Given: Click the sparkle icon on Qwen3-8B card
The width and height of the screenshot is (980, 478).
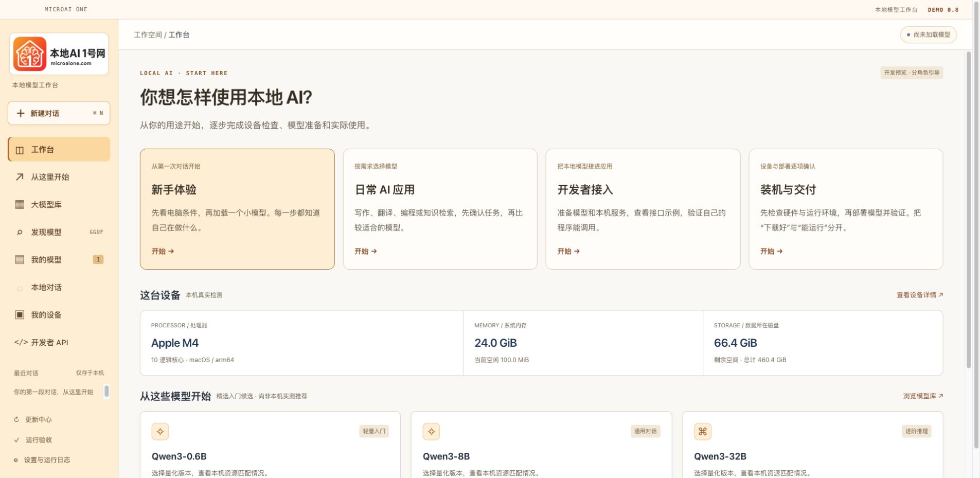Looking at the screenshot, I should coord(432,431).
